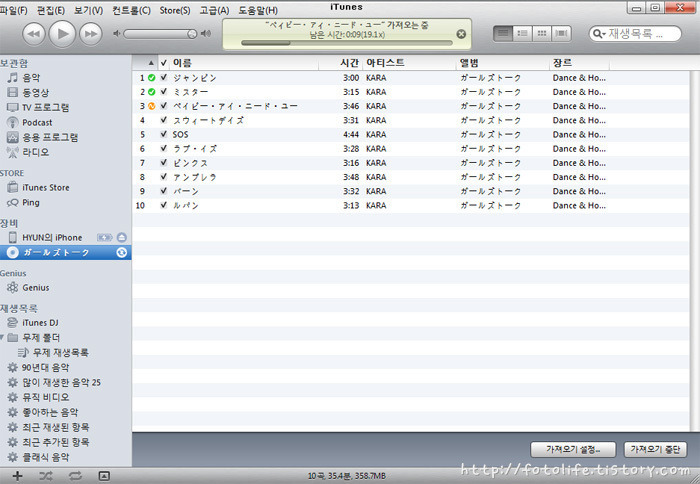Open the 편집(E) menu
This screenshot has height=484, width=700.
50,10
